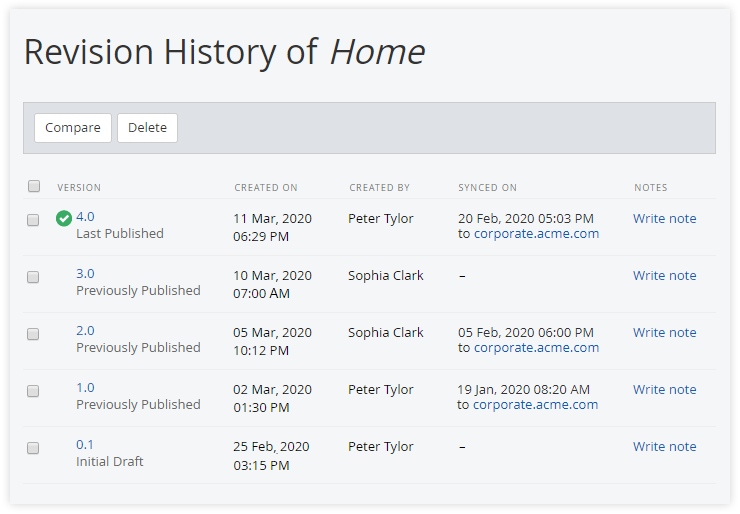Write note for version 1.0
Screen dimensions: 740x514
click(x=664, y=390)
